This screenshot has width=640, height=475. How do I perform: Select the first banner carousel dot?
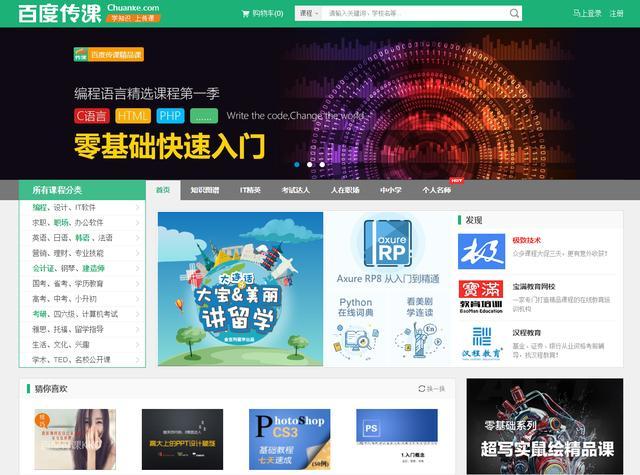(297, 164)
